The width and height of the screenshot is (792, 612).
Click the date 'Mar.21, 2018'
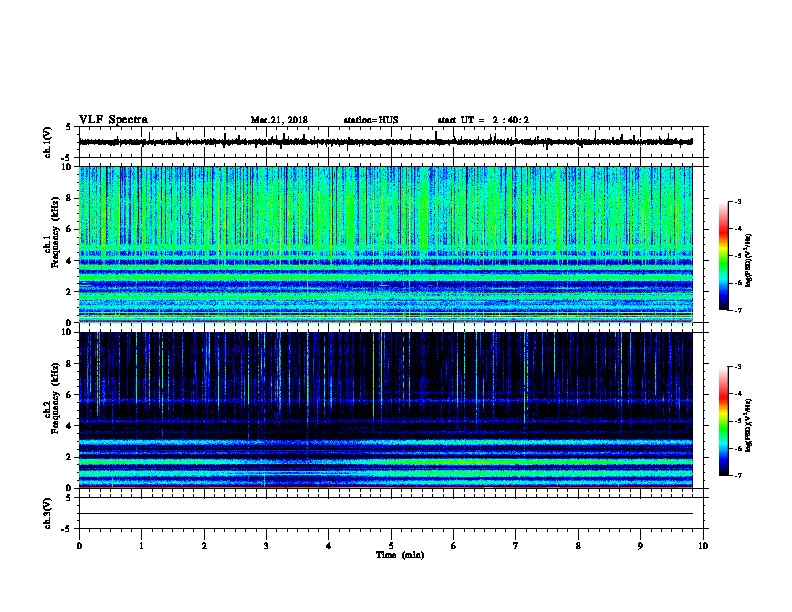click(279, 120)
